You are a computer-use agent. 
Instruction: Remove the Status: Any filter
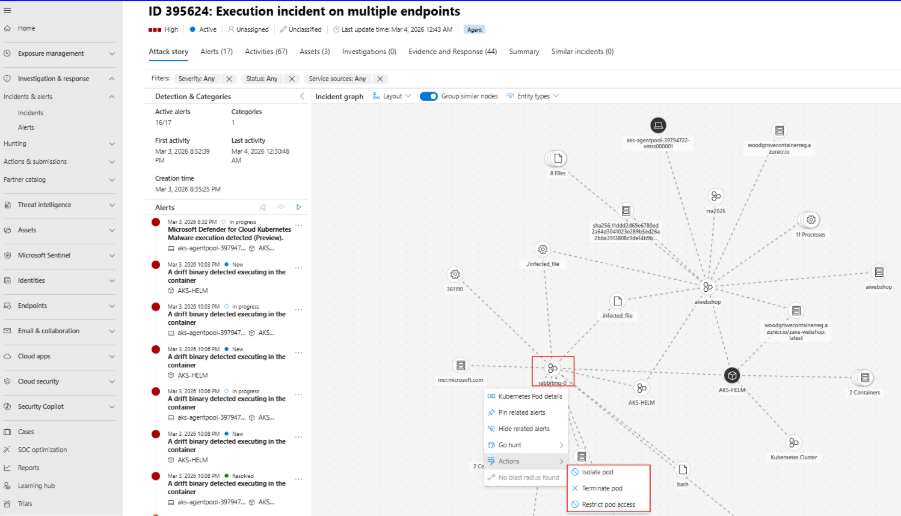point(292,79)
